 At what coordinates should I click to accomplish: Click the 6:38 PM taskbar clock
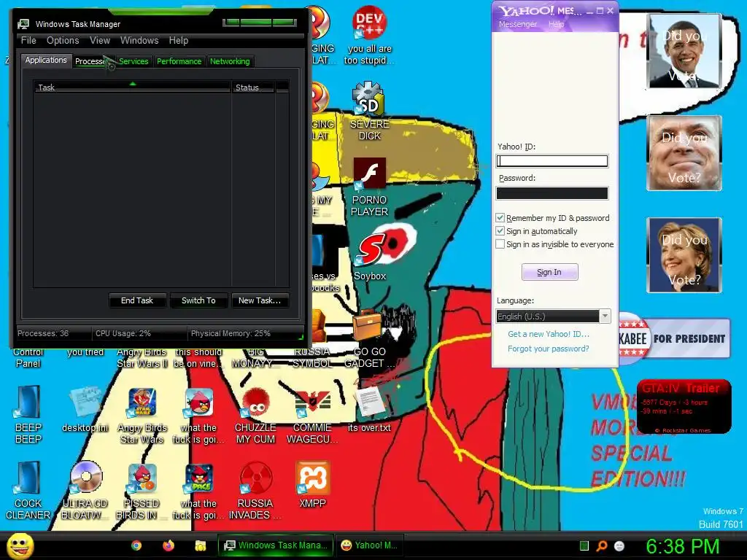click(683, 546)
